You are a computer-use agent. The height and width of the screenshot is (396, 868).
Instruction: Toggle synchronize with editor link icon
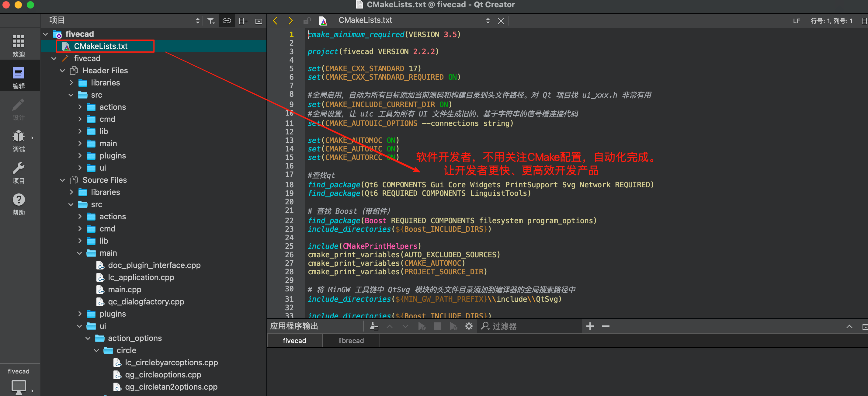227,21
